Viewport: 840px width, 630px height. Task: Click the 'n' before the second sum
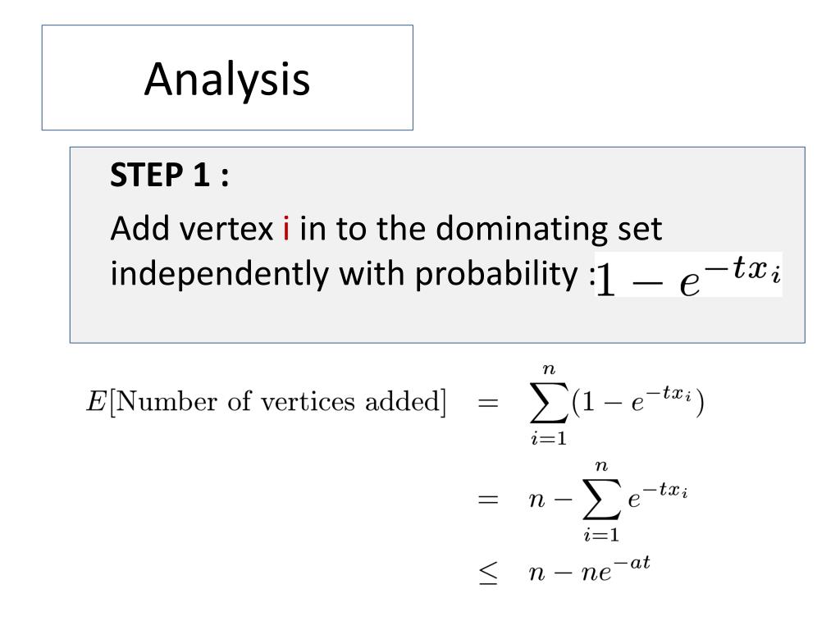[536, 500]
